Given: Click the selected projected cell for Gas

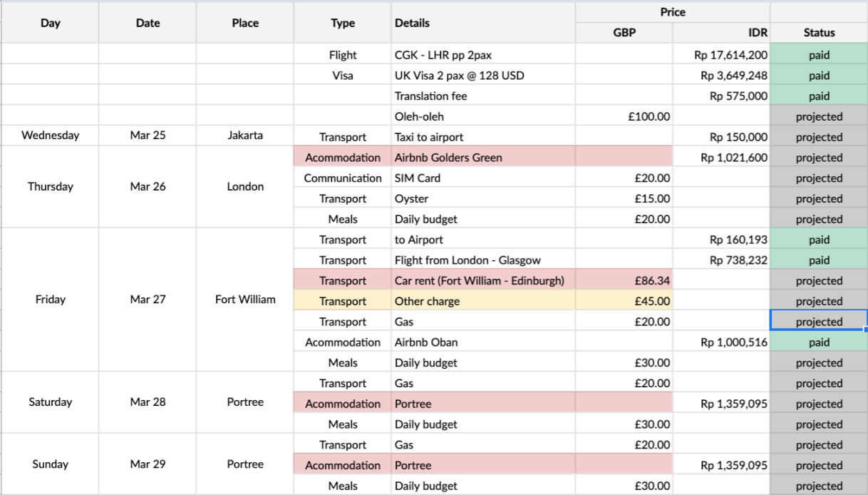Looking at the screenshot, I should click(819, 322).
